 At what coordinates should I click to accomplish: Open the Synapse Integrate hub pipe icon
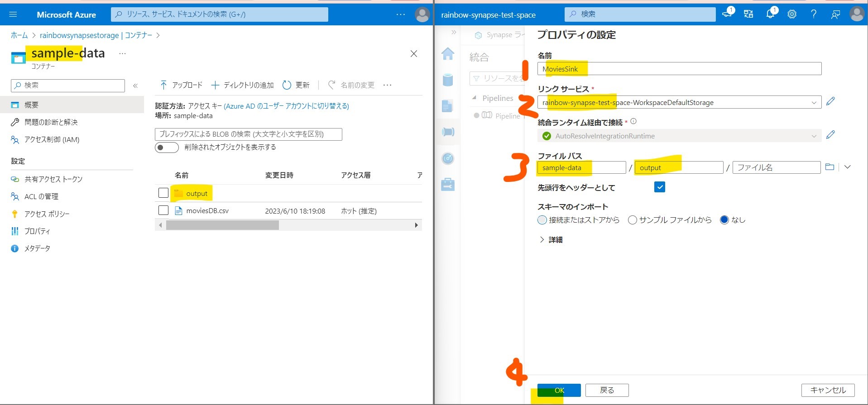coord(448,132)
